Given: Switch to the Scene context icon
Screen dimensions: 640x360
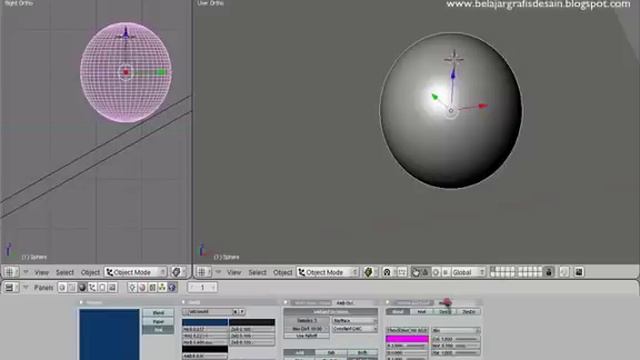Looking at the screenshot, I should 112,287.
